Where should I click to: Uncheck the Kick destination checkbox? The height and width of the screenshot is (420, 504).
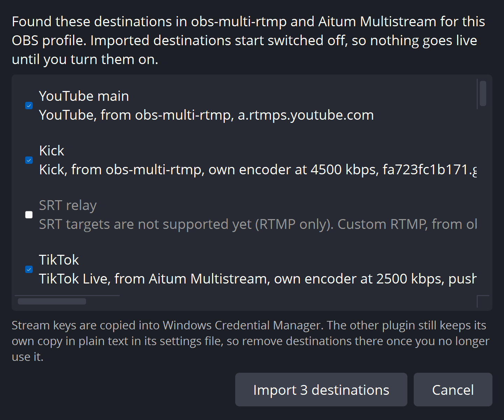point(29,160)
